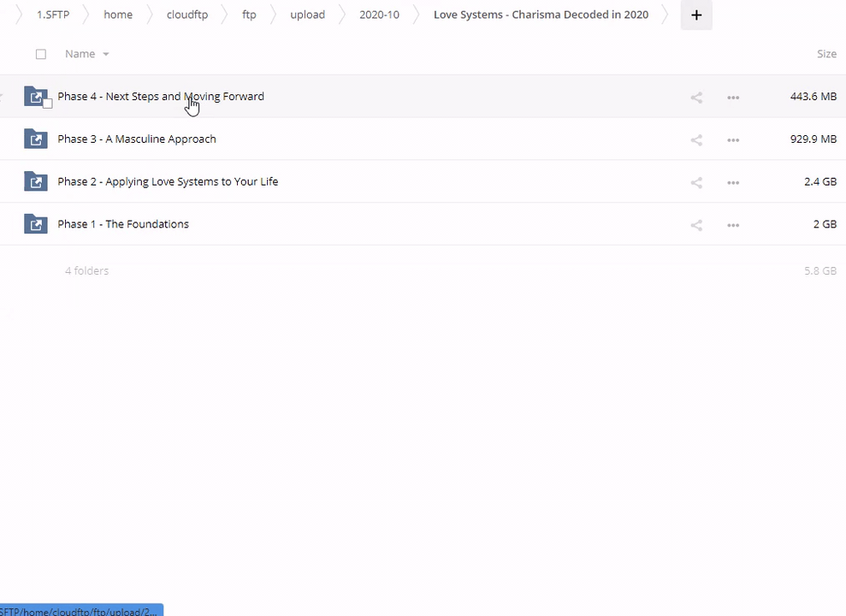Image resolution: width=846 pixels, height=616 pixels.
Task: Tick the checkbox on Phase 4 folder
Action: 48,104
